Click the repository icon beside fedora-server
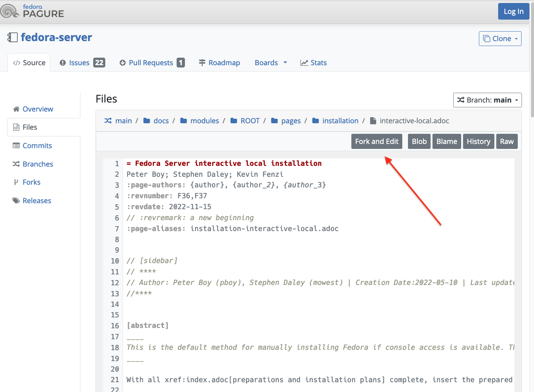The height and width of the screenshot is (392, 534). click(12, 37)
